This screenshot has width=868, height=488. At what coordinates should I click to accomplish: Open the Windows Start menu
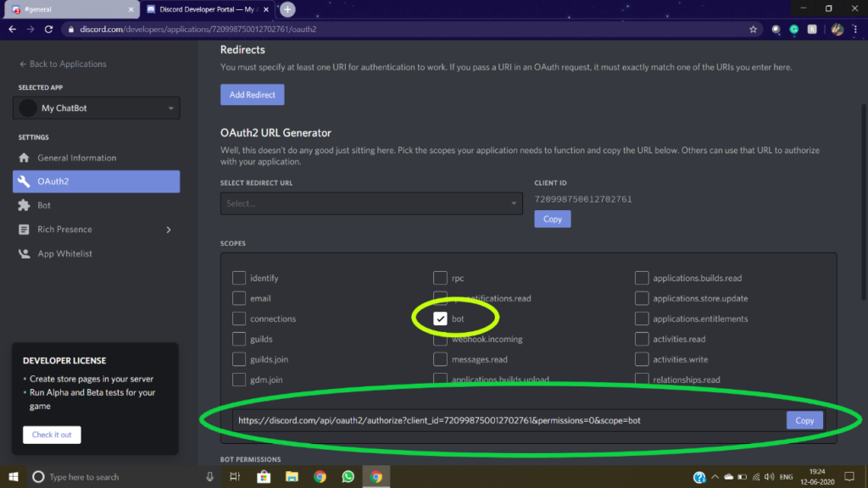[14, 476]
